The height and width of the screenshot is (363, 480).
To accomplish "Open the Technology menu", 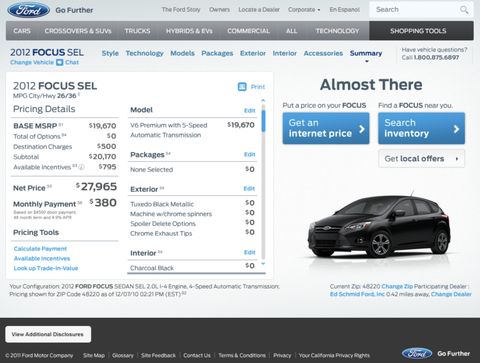I will (x=337, y=31).
